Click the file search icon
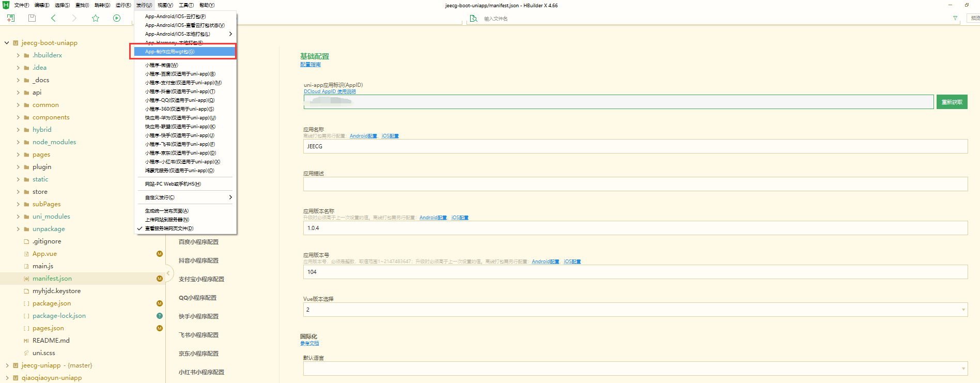The image size is (980, 383). tap(473, 19)
